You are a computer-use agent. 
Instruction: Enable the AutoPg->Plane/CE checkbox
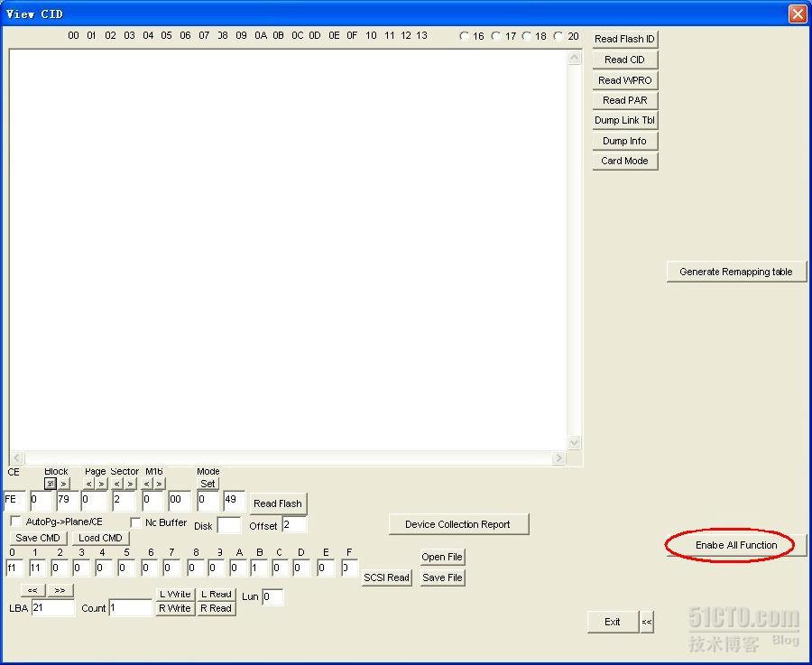16,522
